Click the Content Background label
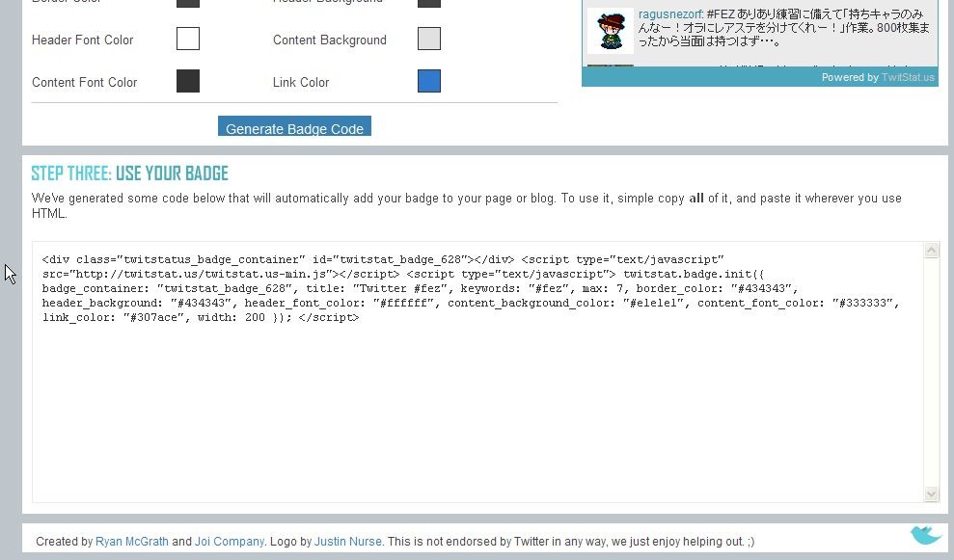954x560 pixels. coord(330,40)
